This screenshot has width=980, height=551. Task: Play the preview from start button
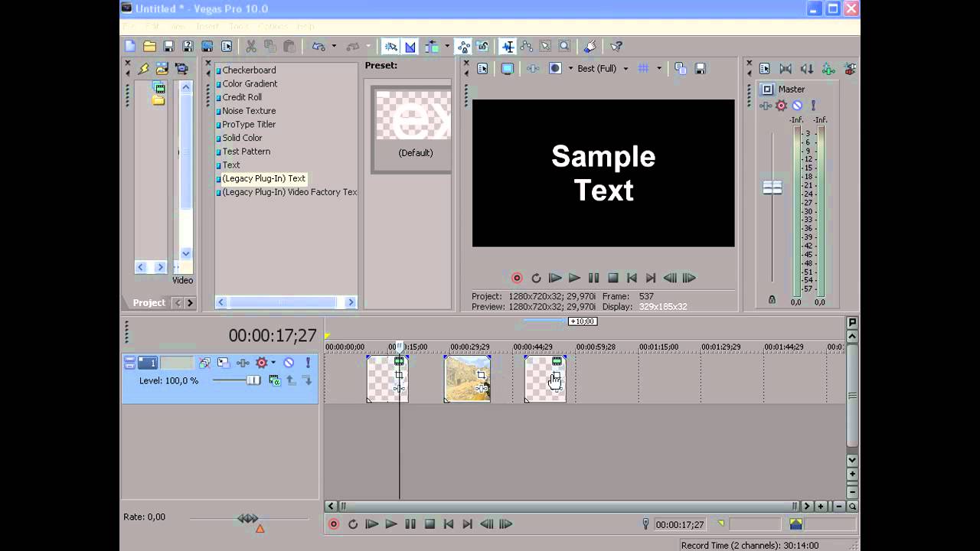point(555,278)
